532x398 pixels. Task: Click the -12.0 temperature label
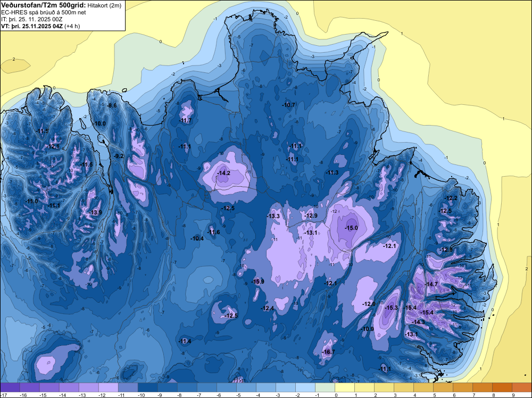pyautogui.click(x=369, y=304)
